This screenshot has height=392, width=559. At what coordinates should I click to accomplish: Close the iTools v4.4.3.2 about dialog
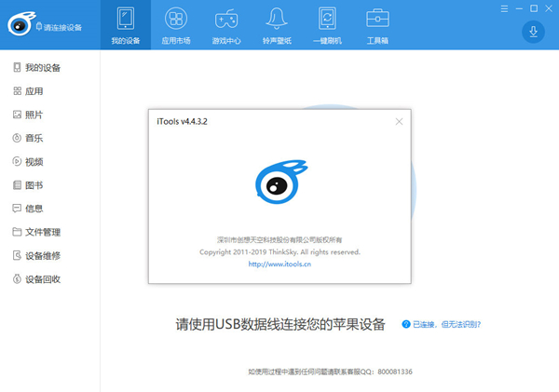click(x=399, y=122)
